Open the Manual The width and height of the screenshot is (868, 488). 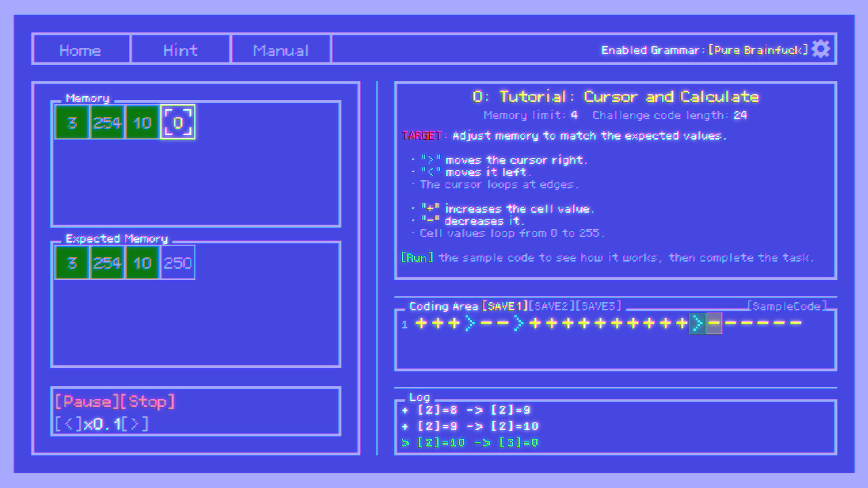[x=280, y=50]
